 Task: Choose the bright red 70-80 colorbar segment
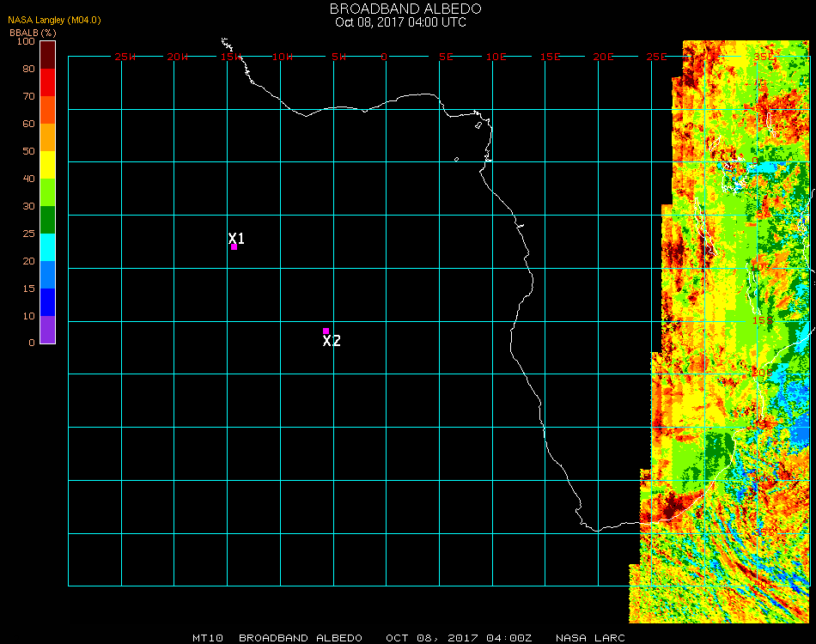click(x=48, y=82)
